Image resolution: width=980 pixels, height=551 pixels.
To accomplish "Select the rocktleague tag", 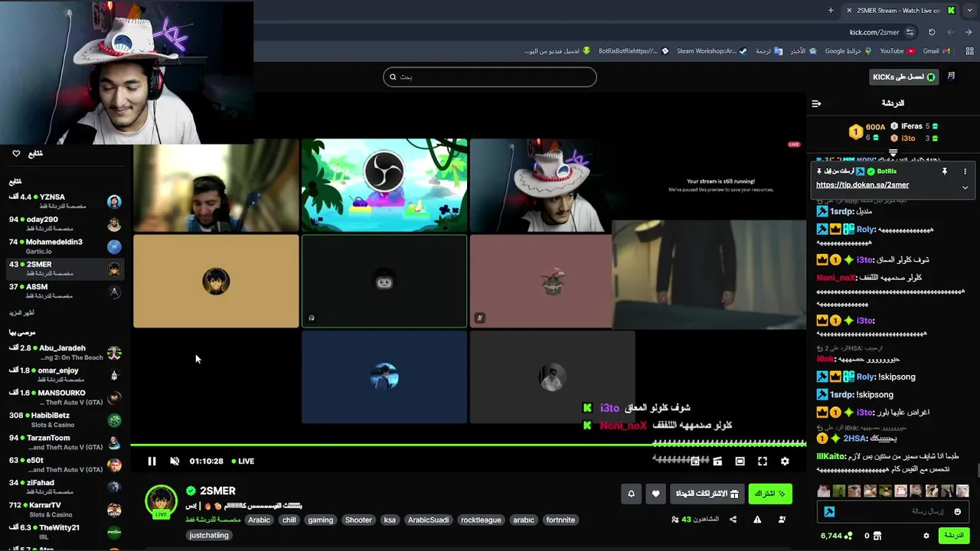I will (481, 520).
